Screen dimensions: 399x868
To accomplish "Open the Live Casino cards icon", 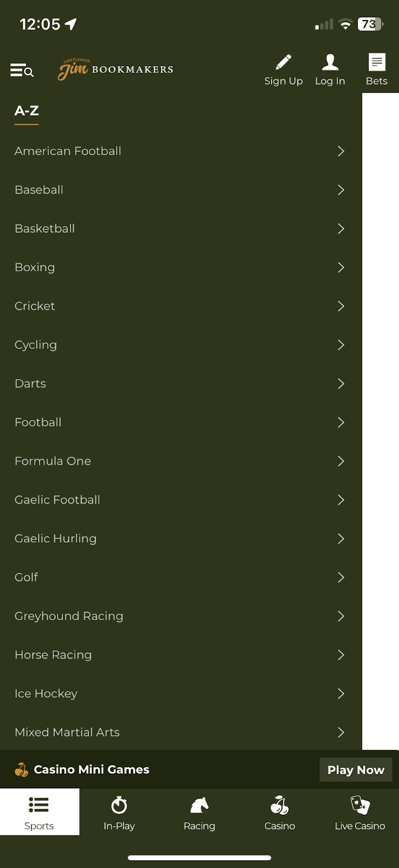I will click(360, 805).
